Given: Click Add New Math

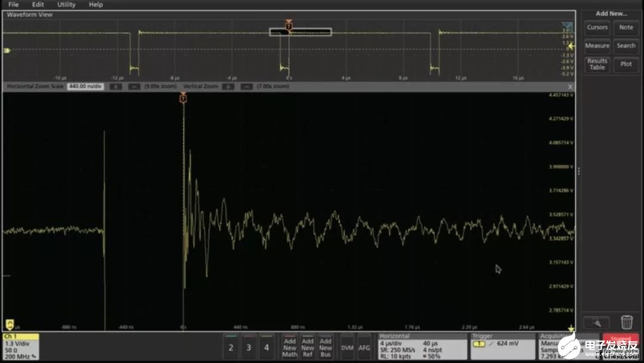Looking at the screenshot, I should coord(290,347).
